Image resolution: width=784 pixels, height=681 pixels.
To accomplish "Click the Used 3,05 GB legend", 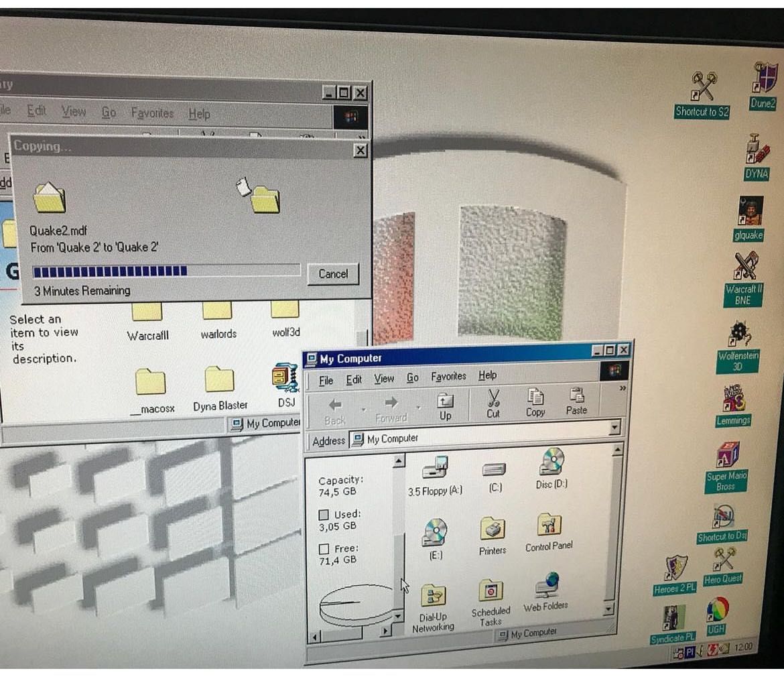I will point(340,520).
